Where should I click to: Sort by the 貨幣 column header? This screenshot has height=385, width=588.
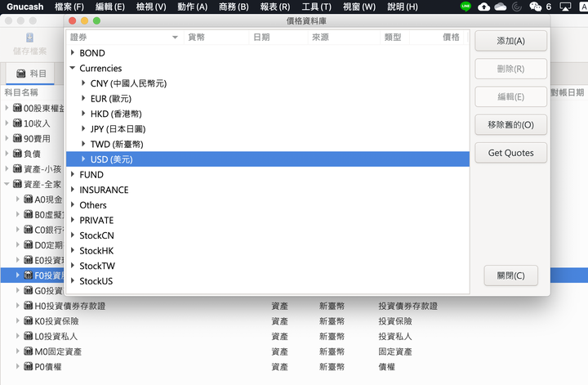216,37
